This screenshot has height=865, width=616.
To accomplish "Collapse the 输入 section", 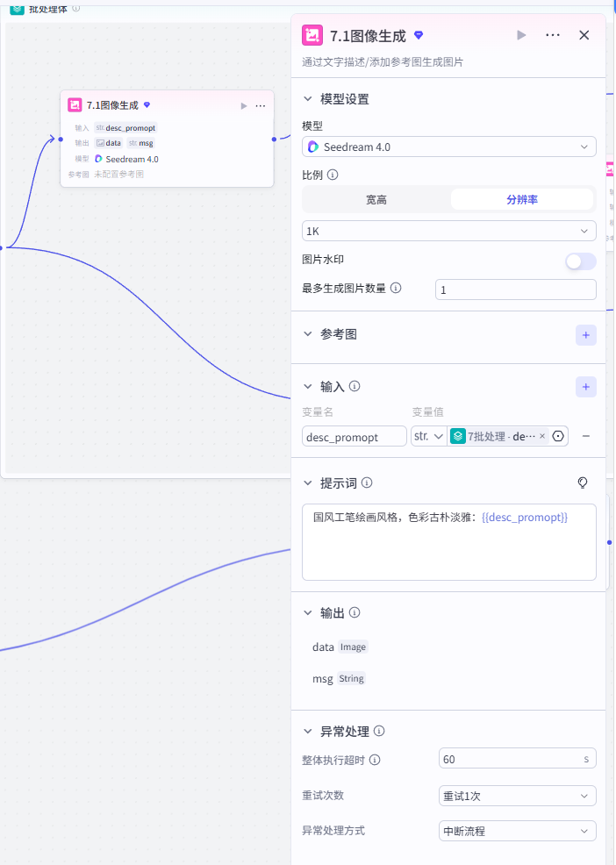I will coord(308,387).
